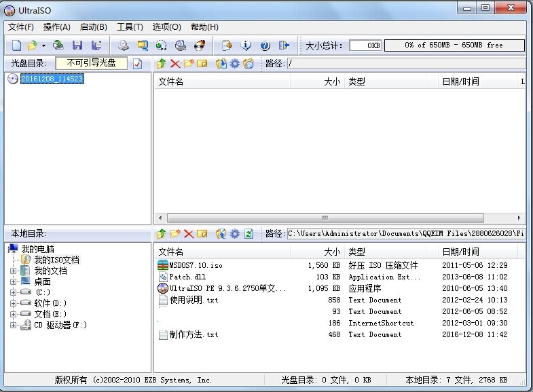The width and height of the screenshot is (533, 392).
Task: Open the 帮助(H) menu
Action: point(204,27)
